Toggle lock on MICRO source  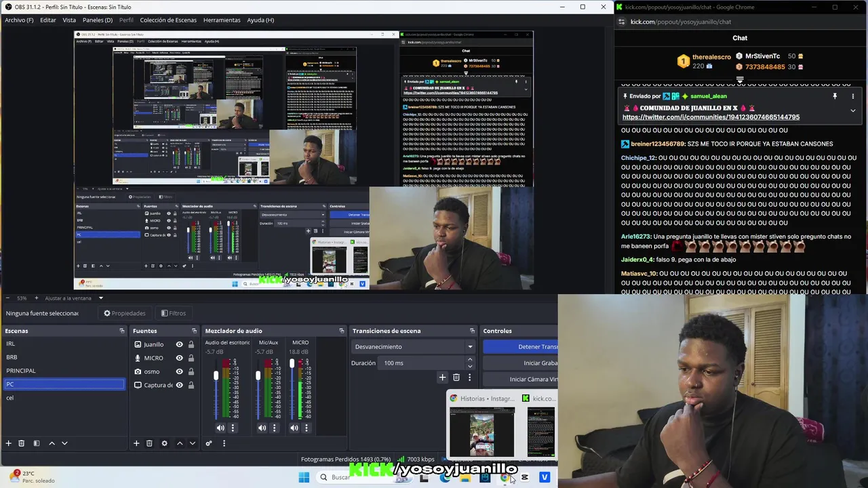pyautogui.click(x=191, y=358)
